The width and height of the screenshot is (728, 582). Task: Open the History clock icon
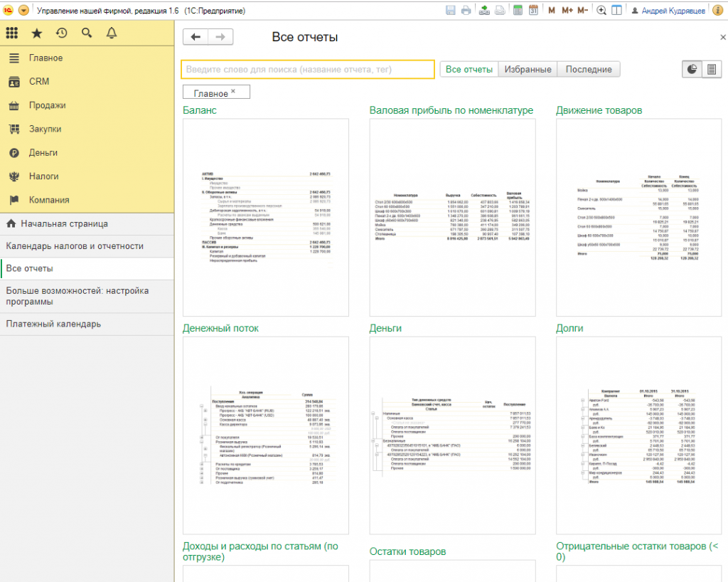(x=62, y=33)
